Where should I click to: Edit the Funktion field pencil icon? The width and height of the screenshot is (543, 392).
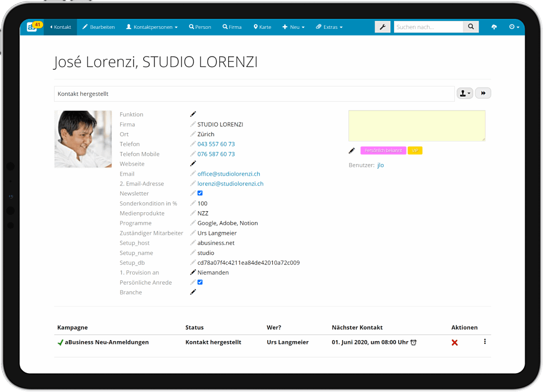(193, 114)
